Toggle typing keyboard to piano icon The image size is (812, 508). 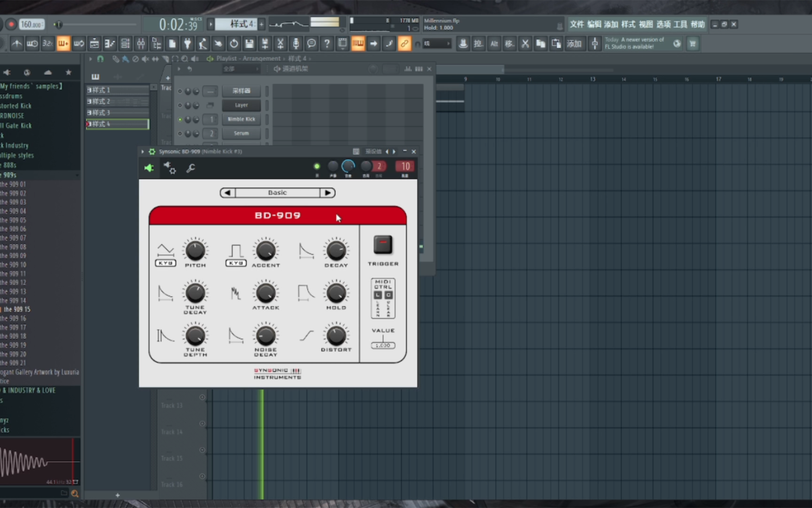pos(358,44)
